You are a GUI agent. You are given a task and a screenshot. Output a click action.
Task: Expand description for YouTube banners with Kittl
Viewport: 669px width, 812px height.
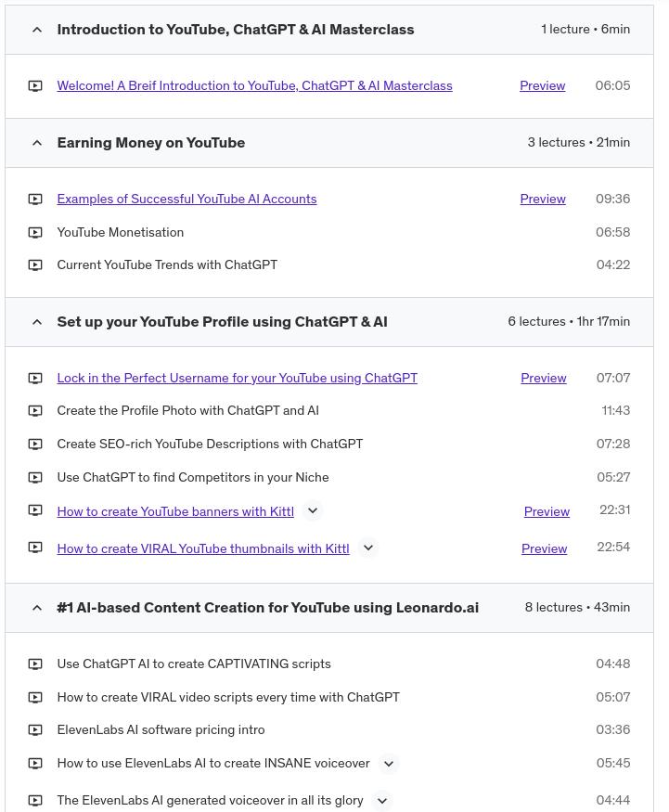(x=313, y=510)
